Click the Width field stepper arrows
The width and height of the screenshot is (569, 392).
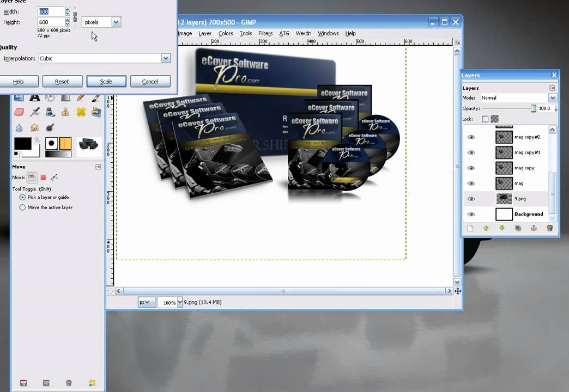(68, 11)
